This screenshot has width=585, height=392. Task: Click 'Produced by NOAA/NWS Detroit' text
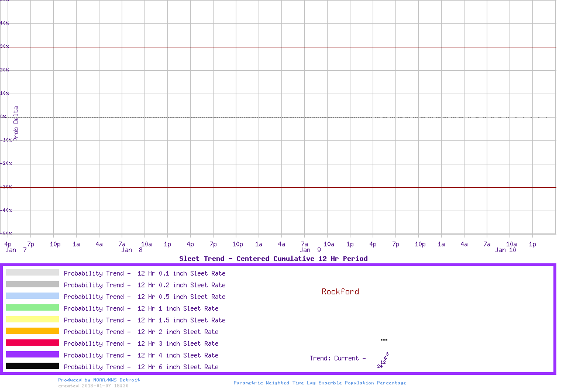[x=99, y=380]
